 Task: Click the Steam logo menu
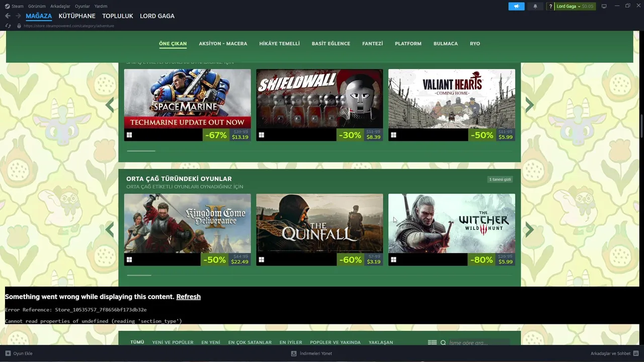pos(14,6)
